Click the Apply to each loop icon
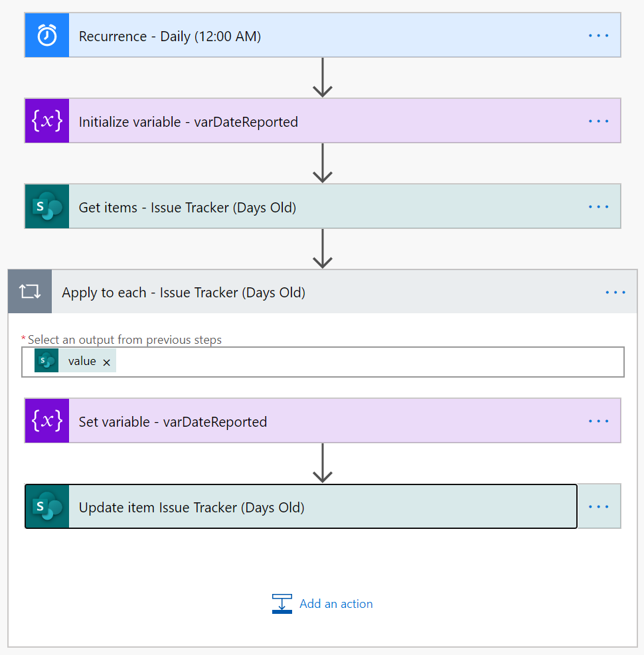644x655 pixels. click(29, 292)
